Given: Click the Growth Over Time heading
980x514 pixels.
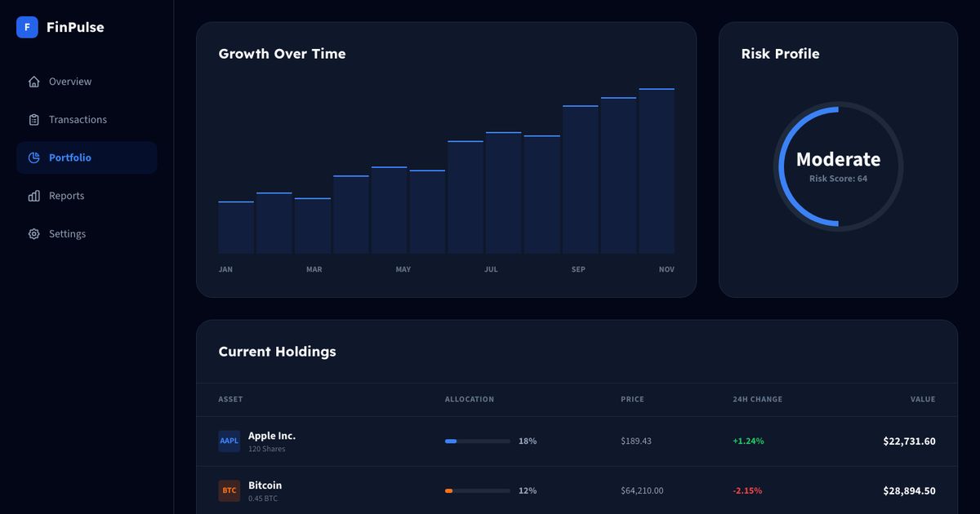Looking at the screenshot, I should point(282,54).
